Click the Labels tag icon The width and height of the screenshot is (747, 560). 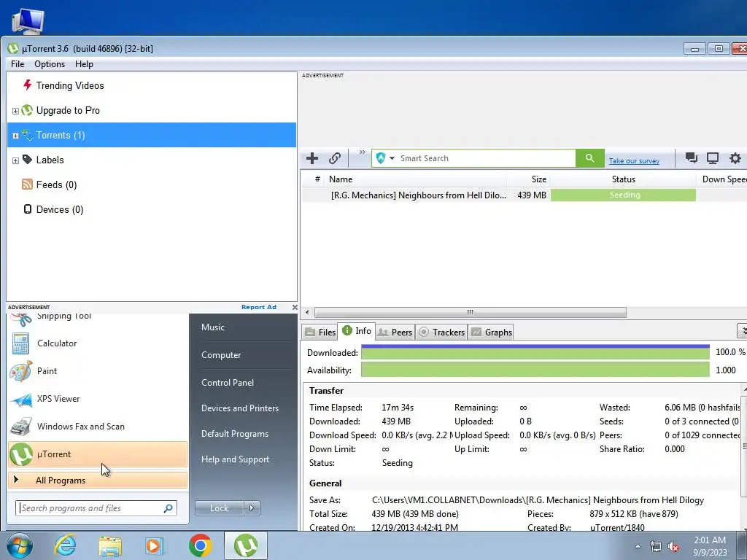click(x=27, y=160)
